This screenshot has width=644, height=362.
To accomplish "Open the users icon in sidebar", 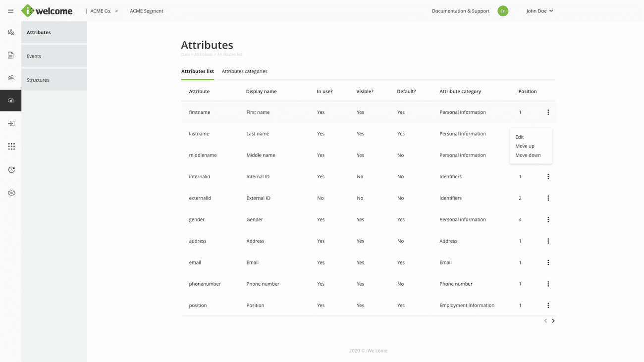I will [x=11, y=78].
